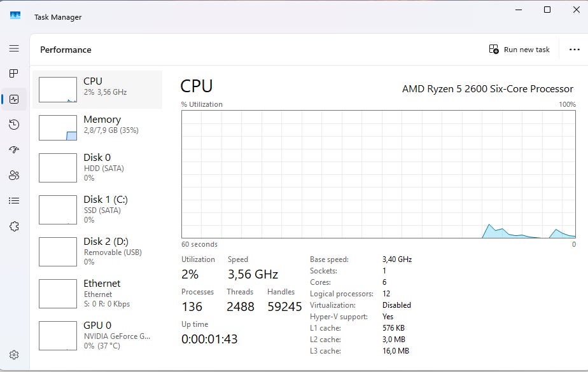The height and width of the screenshot is (372, 588).
Task: Select the Performance page icon
Action: click(14, 99)
